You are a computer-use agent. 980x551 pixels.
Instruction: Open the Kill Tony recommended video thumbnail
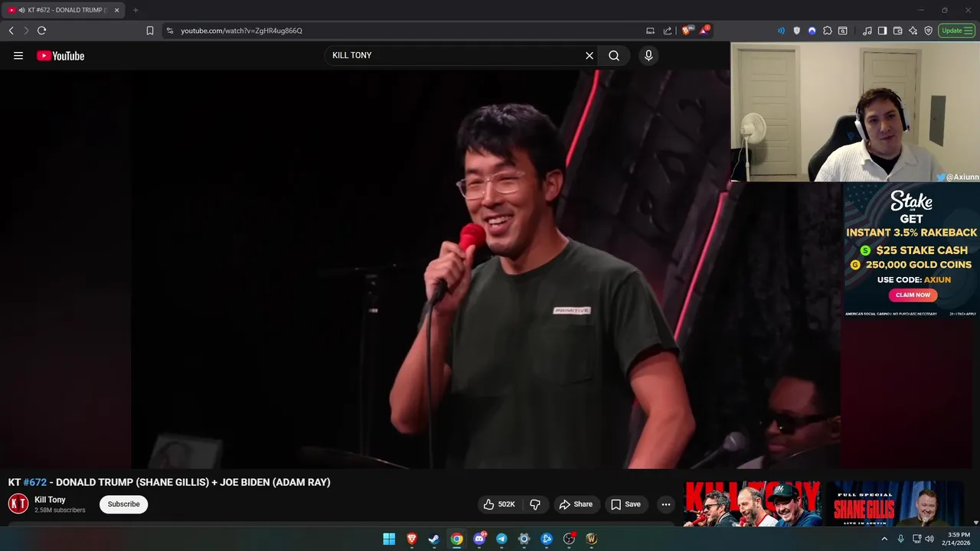[x=752, y=504]
